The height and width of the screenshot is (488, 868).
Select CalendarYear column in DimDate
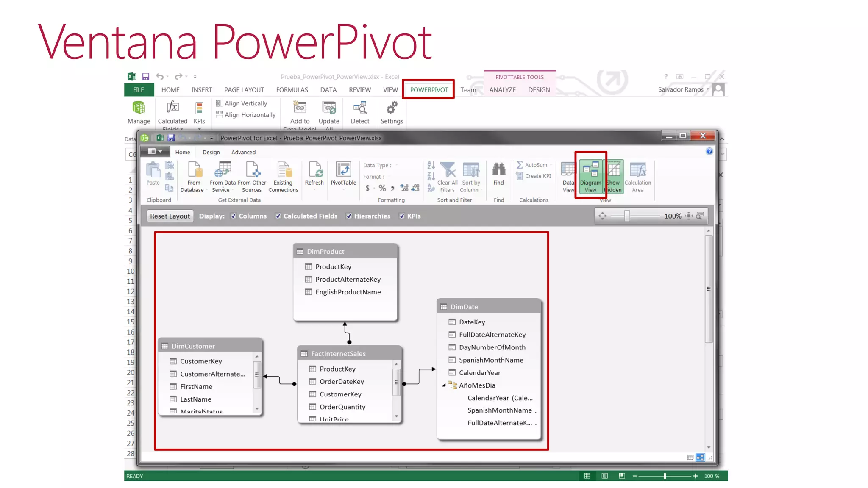[x=479, y=373]
